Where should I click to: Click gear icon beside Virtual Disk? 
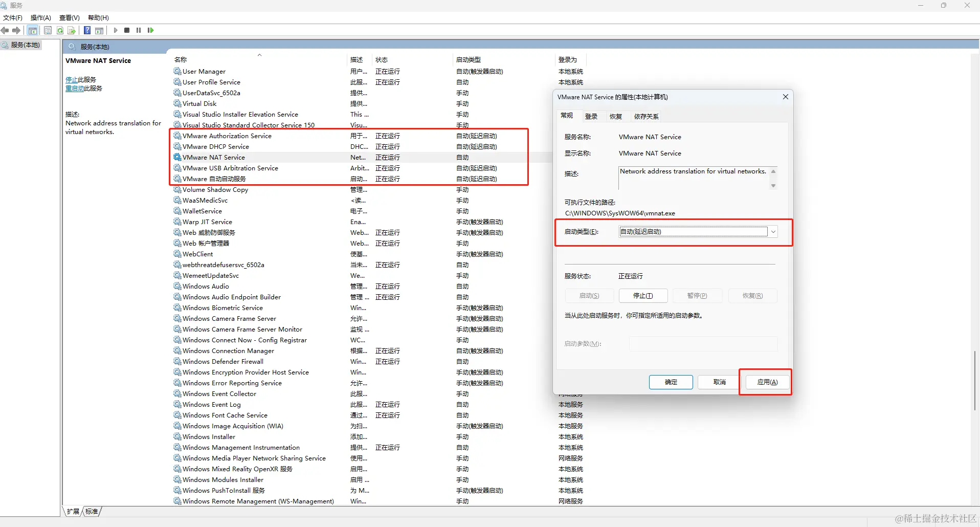(x=177, y=103)
